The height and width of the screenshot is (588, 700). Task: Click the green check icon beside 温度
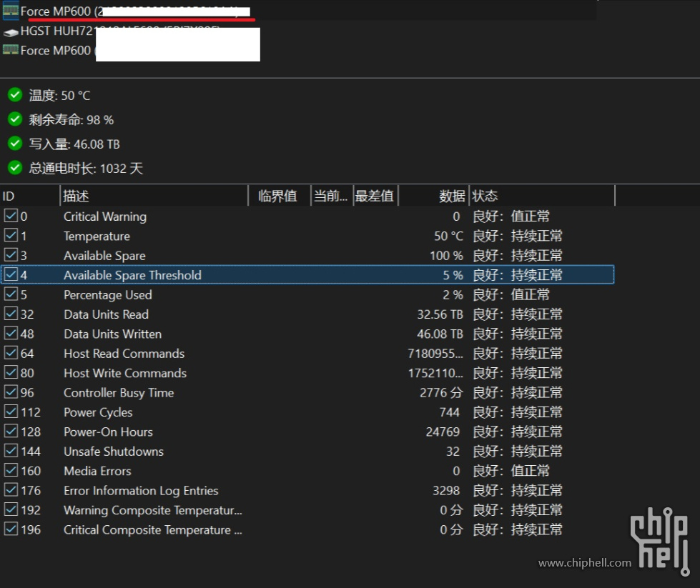point(15,95)
